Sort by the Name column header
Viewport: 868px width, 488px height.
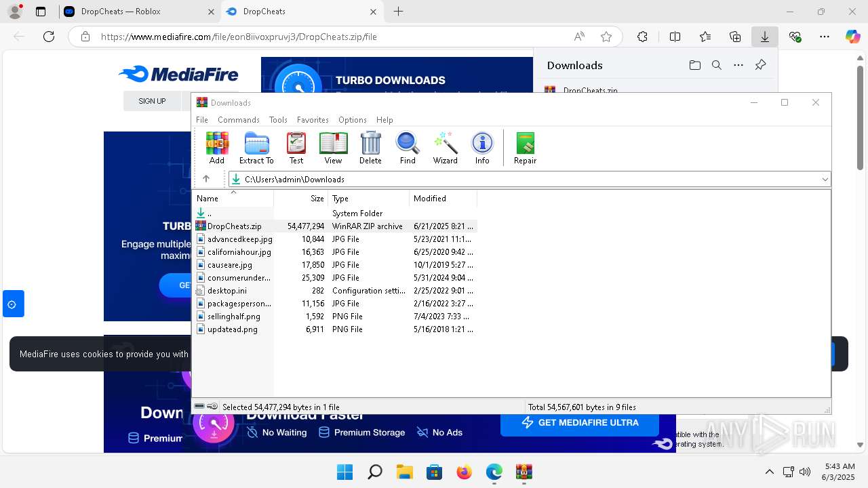click(233, 199)
